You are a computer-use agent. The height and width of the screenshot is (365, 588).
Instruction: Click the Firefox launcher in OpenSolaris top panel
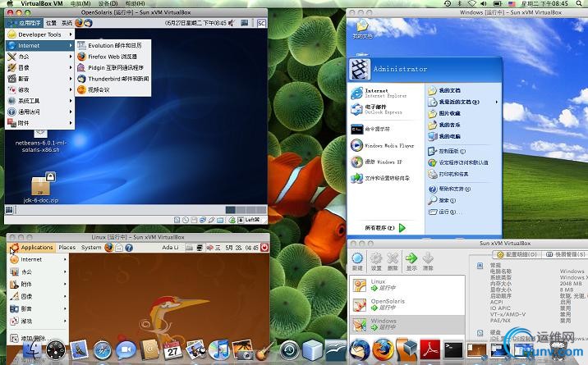(x=79, y=23)
